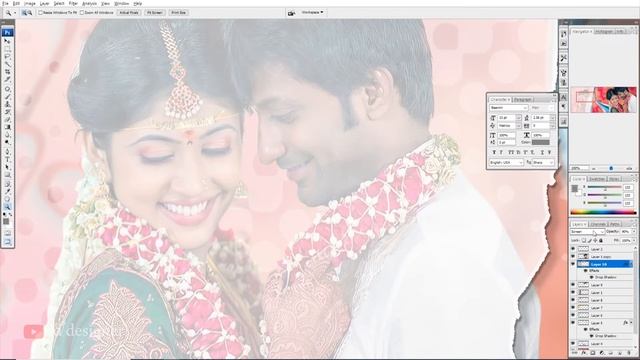Open the Metrics kerning dropdown
Image resolution: width=640 pixels, height=360 pixels.
click(518, 126)
